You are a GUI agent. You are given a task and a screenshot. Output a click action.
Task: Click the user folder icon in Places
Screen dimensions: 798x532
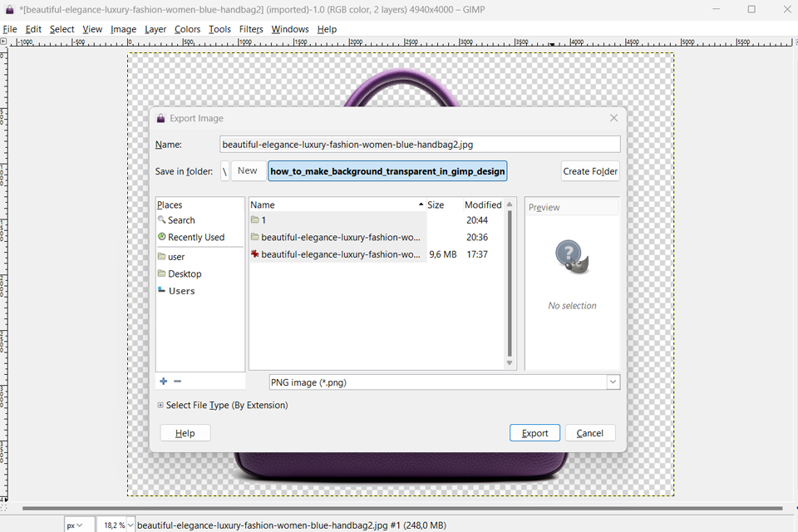click(162, 256)
